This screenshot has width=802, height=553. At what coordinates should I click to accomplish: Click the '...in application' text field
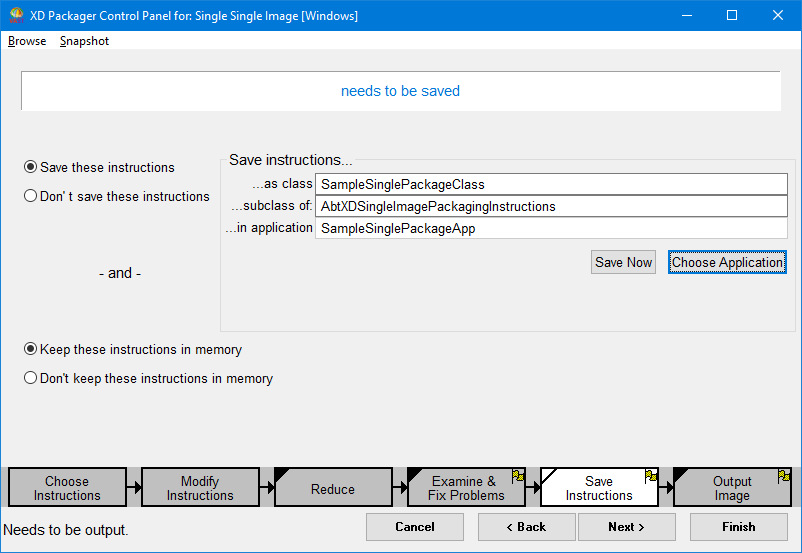[x=551, y=229]
